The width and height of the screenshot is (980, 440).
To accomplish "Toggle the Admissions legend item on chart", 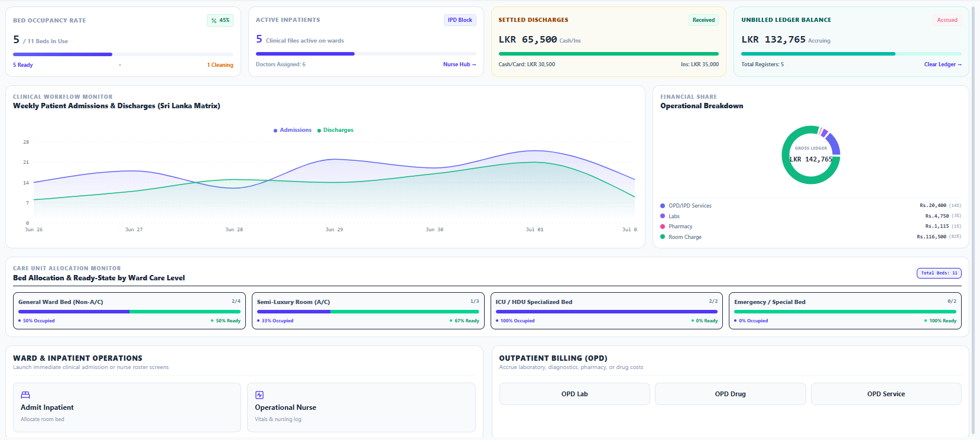I will (x=293, y=130).
